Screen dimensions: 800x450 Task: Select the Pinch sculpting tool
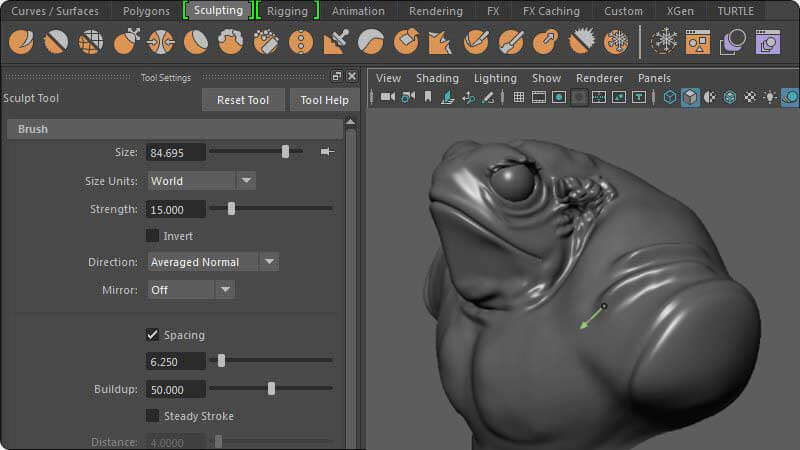click(160, 42)
